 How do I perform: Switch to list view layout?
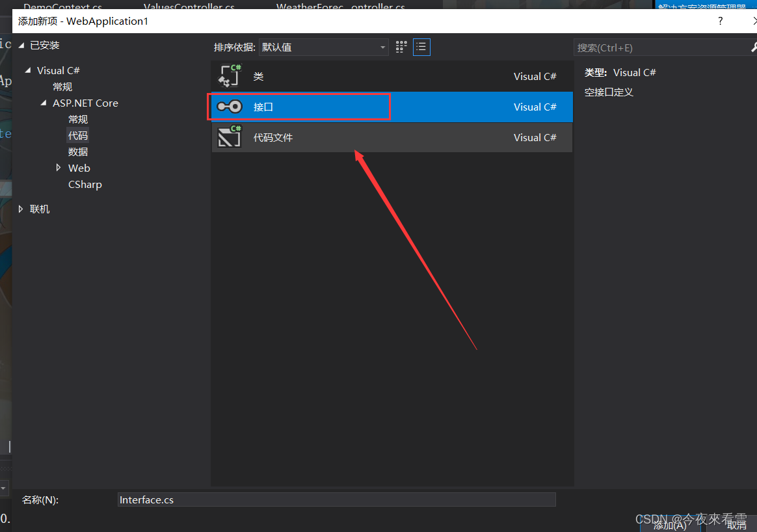tap(421, 47)
